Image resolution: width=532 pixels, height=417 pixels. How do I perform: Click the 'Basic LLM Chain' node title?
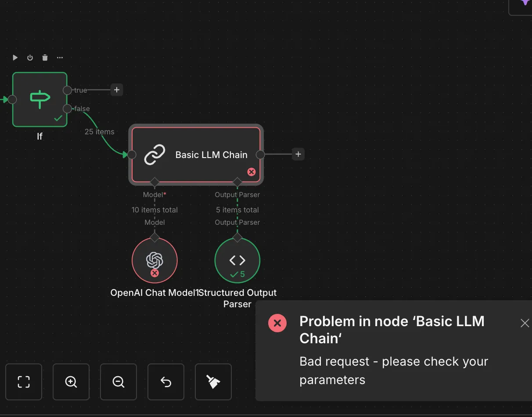(x=212, y=155)
